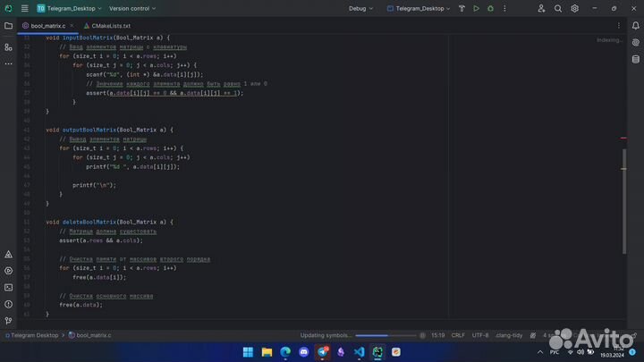Viewport: 644px width, 362px height.
Task: Open the Windows Start menu
Action: (x=248, y=352)
